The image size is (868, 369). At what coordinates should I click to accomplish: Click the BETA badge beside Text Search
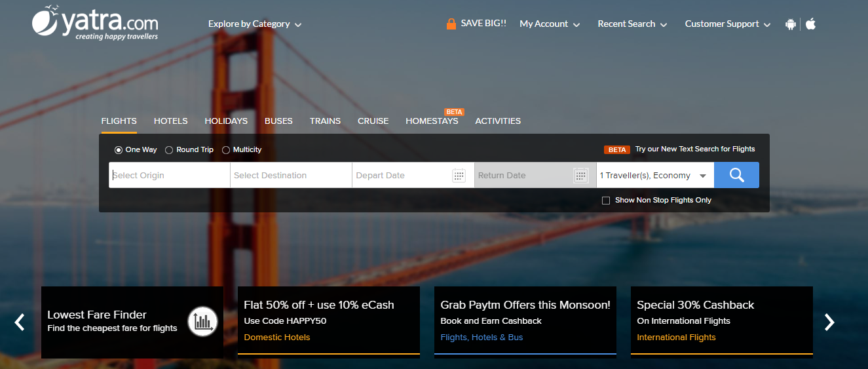[x=617, y=149]
